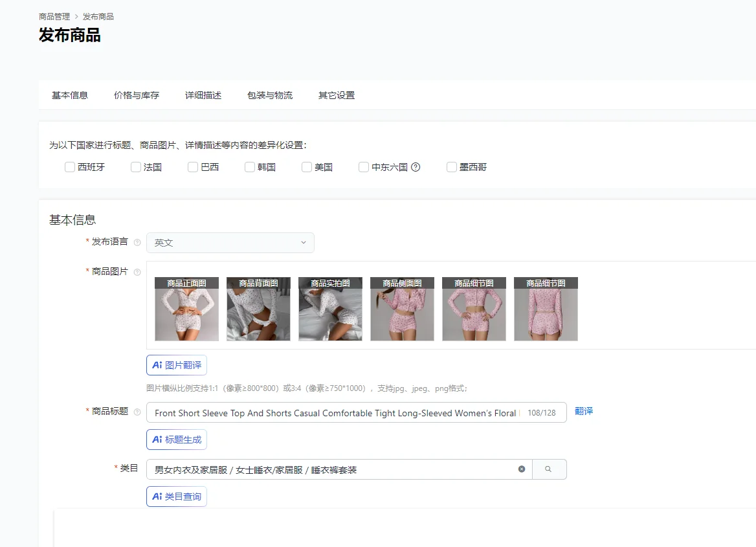
Task: Switch to the 基本信息 tab
Action: point(70,96)
